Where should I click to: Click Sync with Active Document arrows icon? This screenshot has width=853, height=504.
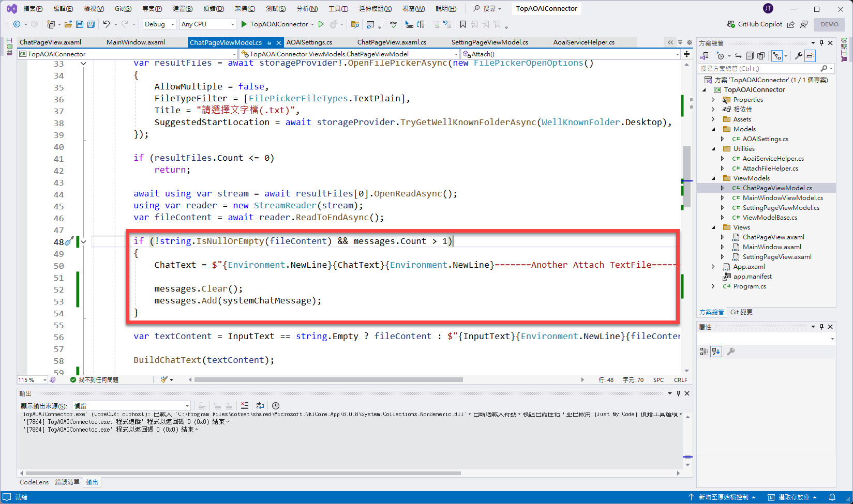point(738,56)
